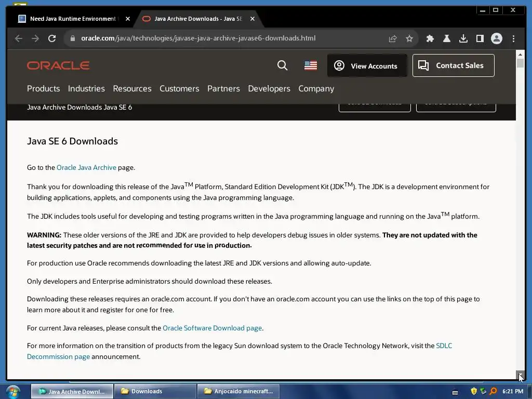Open Oracle site search
The width and height of the screenshot is (532, 399).
tap(282, 65)
